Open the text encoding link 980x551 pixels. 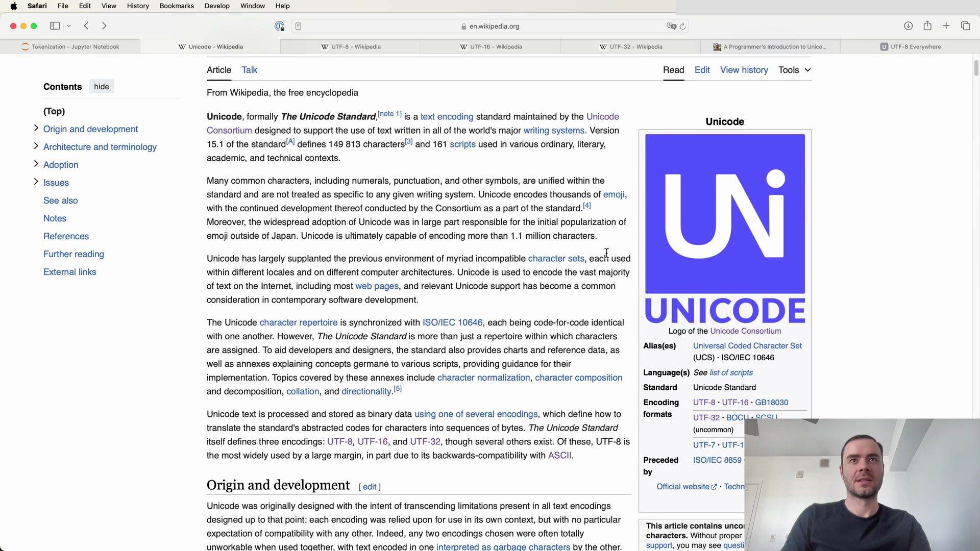click(447, 117)
